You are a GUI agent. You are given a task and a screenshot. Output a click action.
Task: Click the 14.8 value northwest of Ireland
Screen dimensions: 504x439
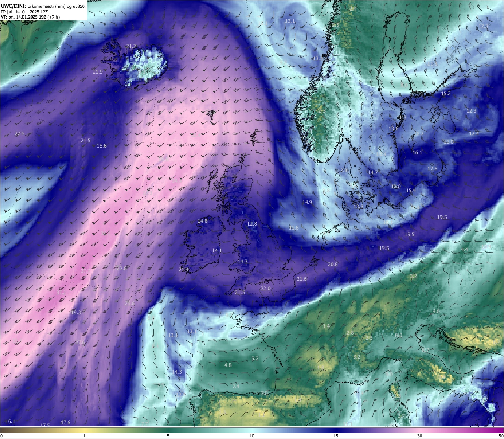point(202,221)
